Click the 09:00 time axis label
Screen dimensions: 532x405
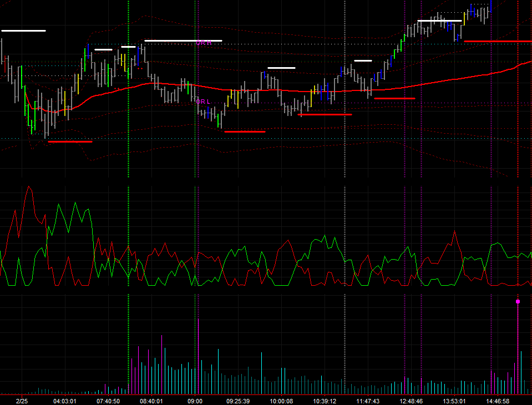(x=195, y=401)
